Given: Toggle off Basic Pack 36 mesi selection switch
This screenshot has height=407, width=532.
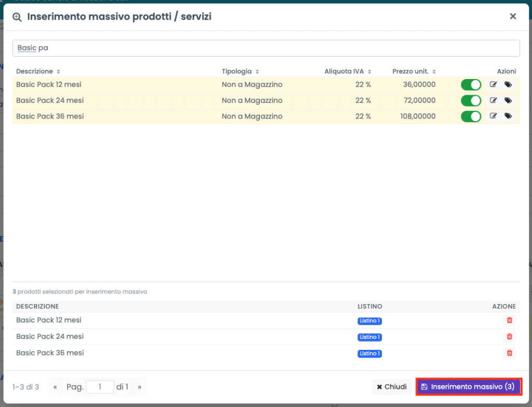Looking at the screenshot, I should tap(471, 116).
